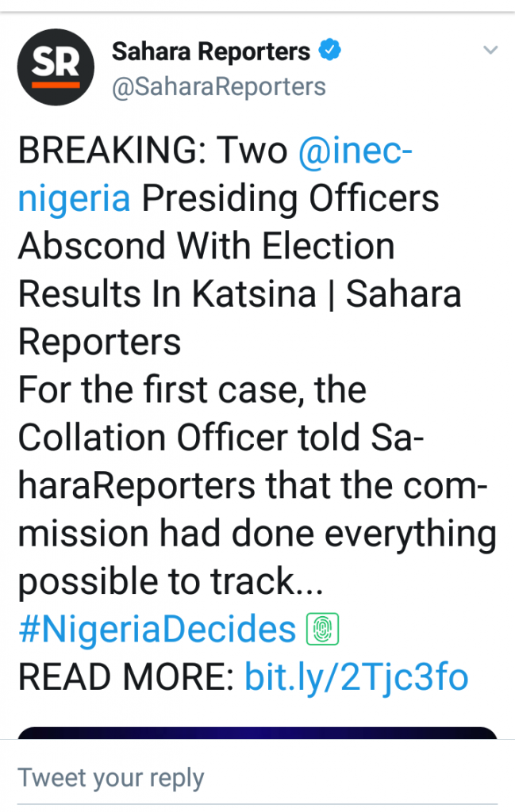Viewport: 515px width, 812px height.
Task: Expand the tweet options chevron menu
Action: [490, 51]
